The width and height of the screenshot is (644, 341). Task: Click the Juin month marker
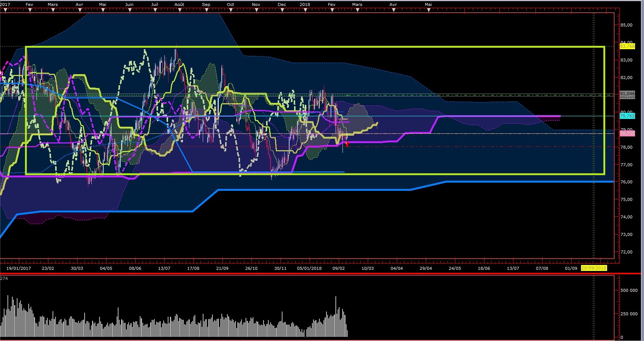tap(129, 4)
